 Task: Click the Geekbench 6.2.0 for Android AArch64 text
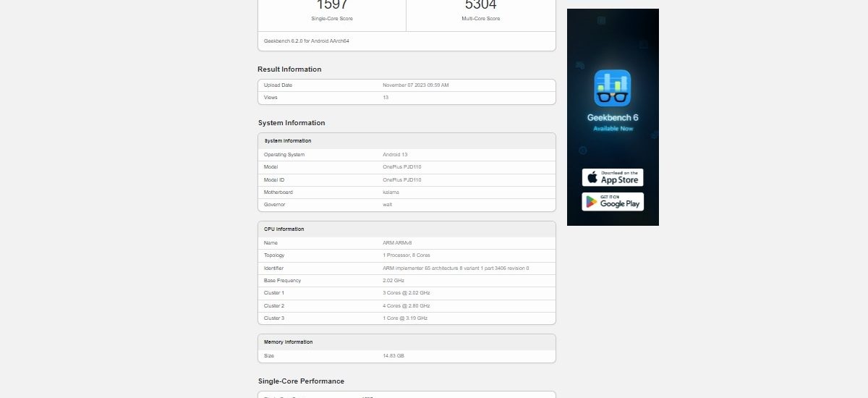click(307, 41)
